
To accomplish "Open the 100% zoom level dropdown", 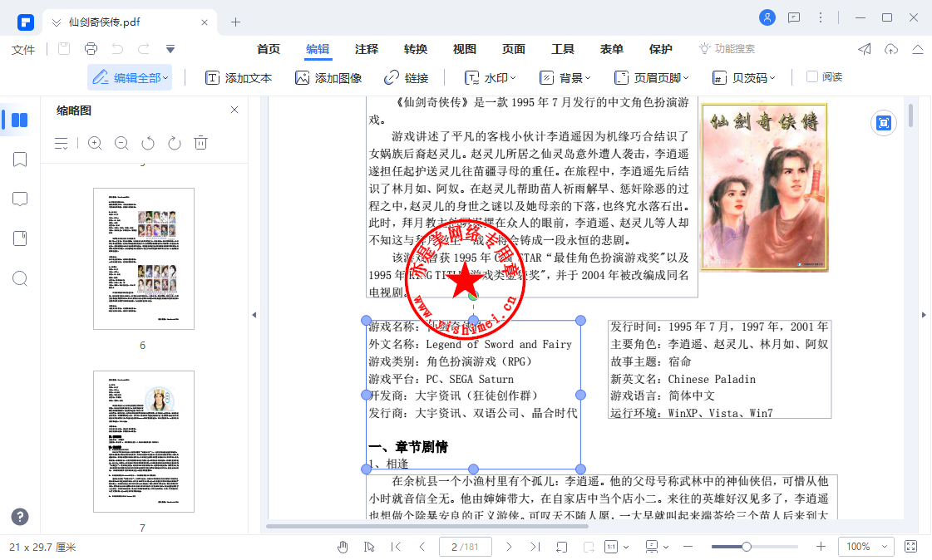I will click(866, 547).
